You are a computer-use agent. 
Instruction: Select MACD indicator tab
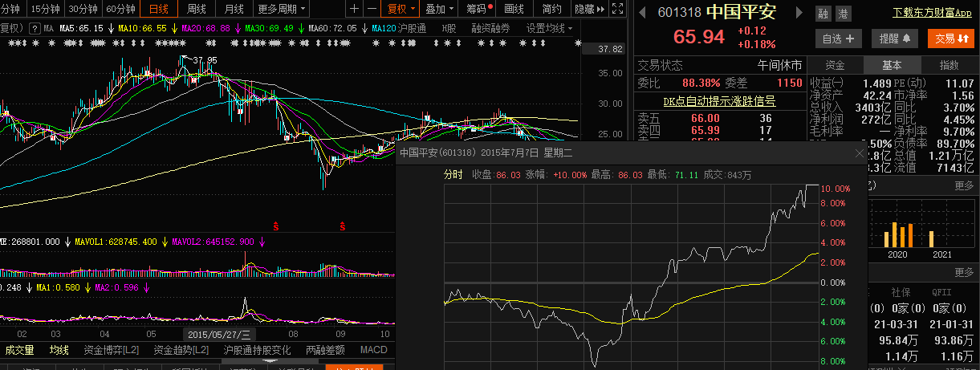tap(374, 350)
